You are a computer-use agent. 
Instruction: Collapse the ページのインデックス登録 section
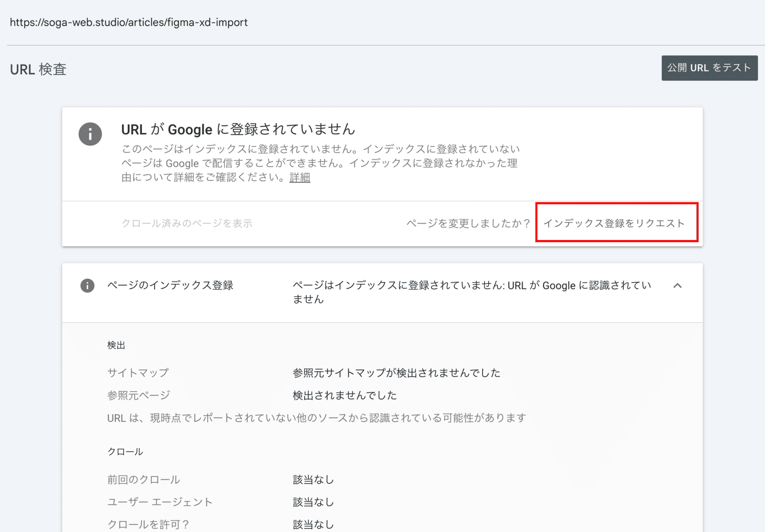click(678, 285)
